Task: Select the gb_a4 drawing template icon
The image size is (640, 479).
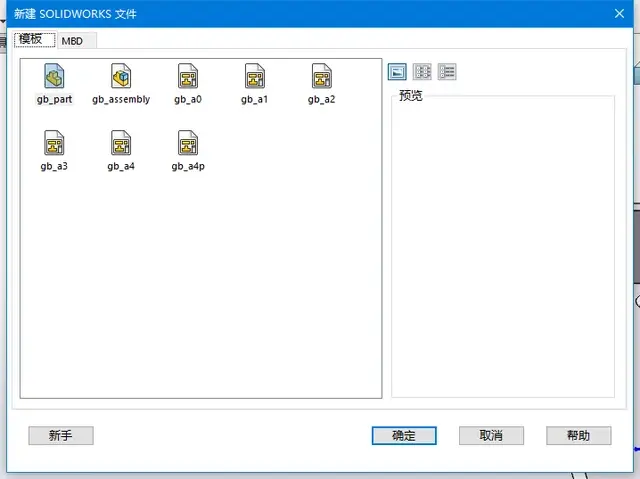Action: coord(121,143)
